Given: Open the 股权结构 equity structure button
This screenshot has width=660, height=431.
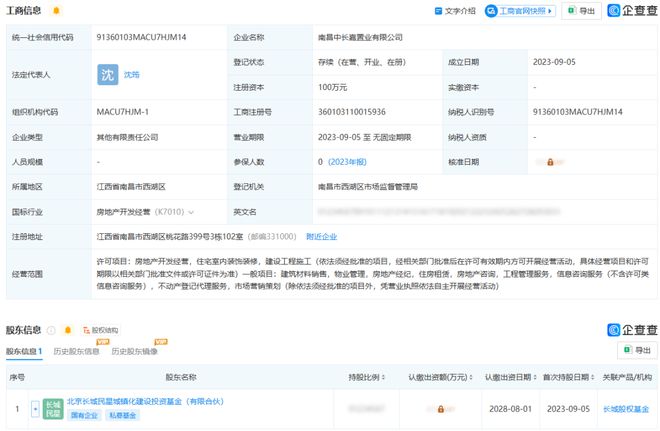Looking at the screenshot, I should 100,330.
